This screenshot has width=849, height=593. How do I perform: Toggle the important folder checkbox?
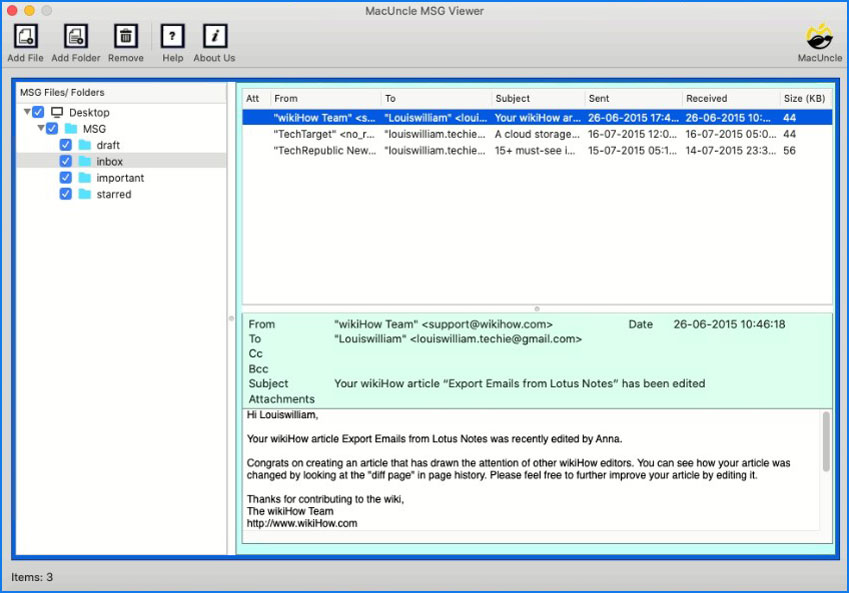click(x=66, y=178)
